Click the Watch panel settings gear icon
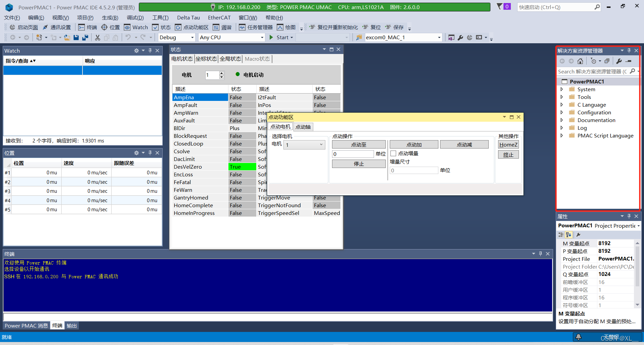Viewport: 644px width, 345px height. coord(136,51)
